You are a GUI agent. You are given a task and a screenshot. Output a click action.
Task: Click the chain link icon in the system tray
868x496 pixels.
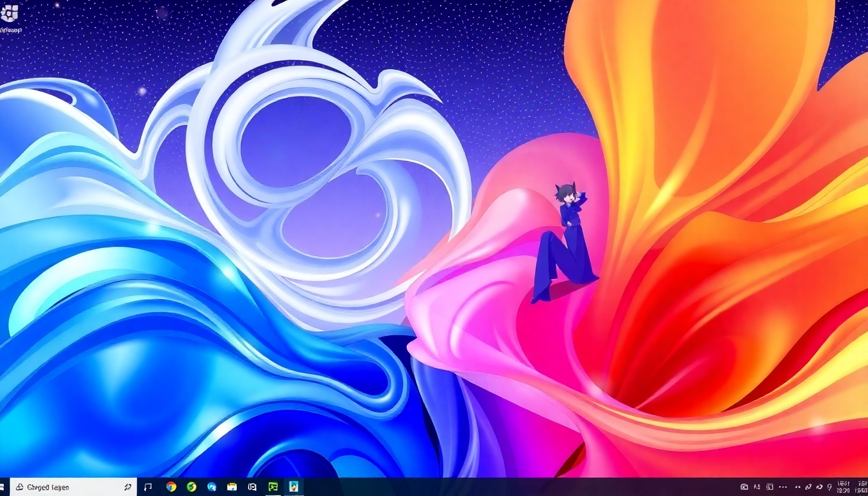click(809, 487)
